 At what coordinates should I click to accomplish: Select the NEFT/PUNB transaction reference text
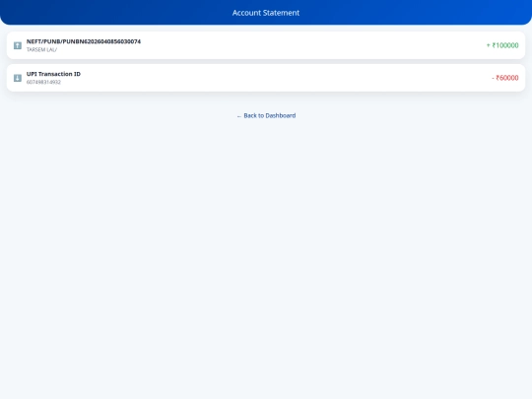click(x=84, y=41)
